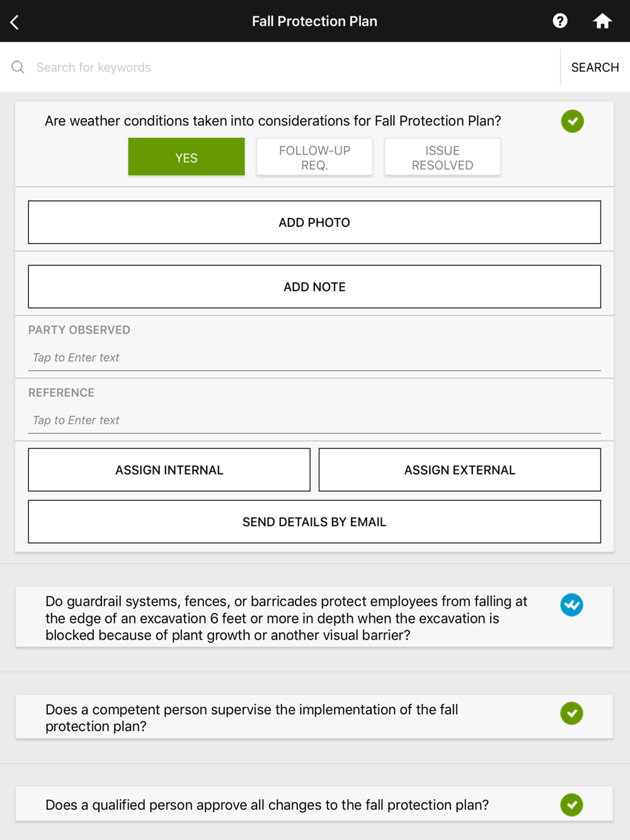Viewport: 630px width, 840px height.
Task: Tap the PARTY OBSERVED text field
Action: point(314,357)
